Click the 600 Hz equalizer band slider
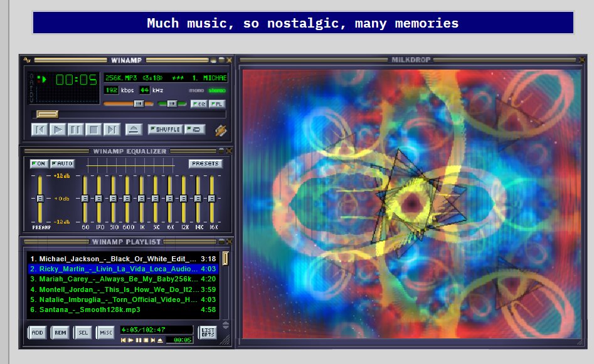 [x=127, y=199]
